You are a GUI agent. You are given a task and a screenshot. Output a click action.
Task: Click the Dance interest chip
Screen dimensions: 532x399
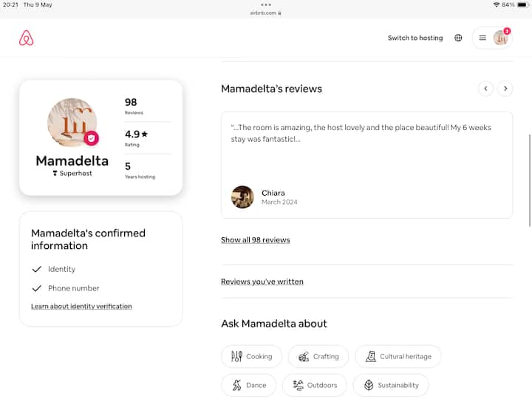(248, 385)
